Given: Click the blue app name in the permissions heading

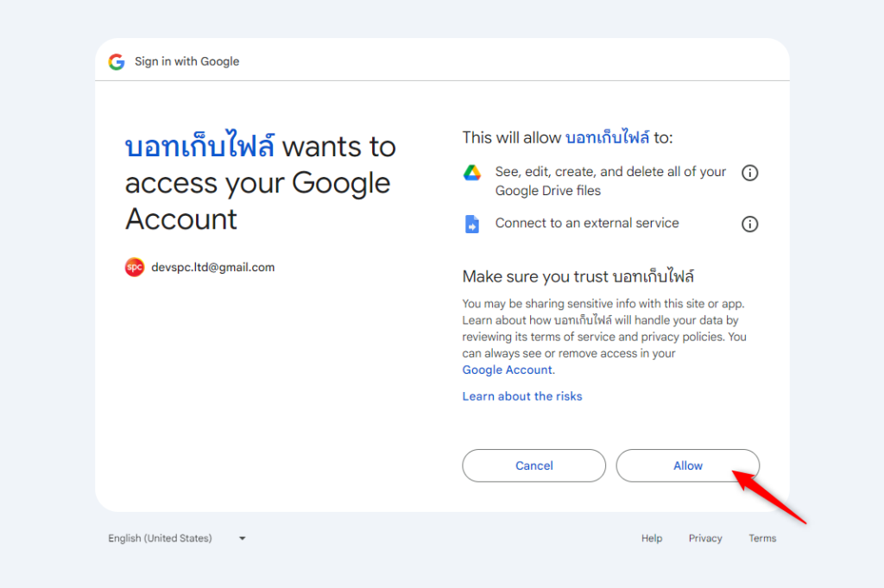Looking at the screenshot, I should point(606,137).
